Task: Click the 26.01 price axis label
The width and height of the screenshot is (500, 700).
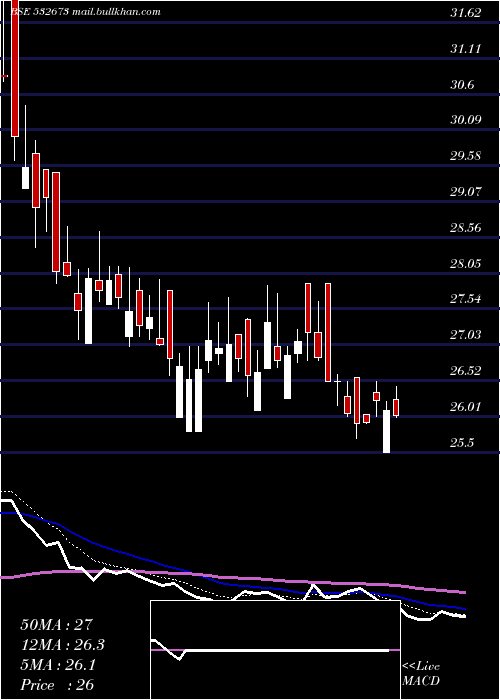Action: (466, 407)
